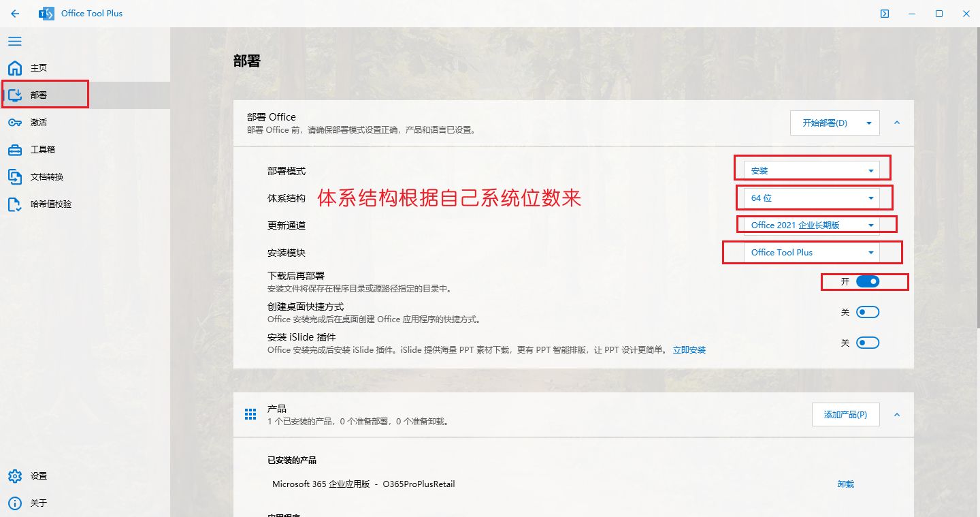Click the info icon beside 关于
The image size is (980, 517).
pos(15,503)
